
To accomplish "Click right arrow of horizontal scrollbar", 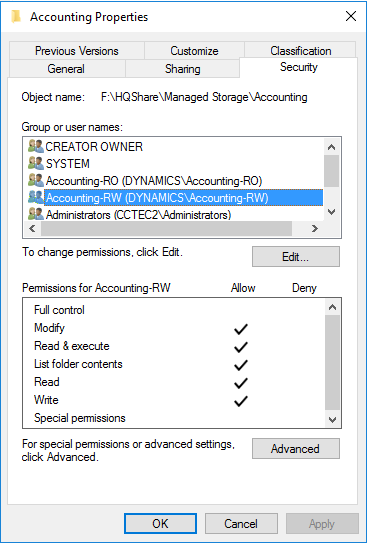I will coord(314,229).
